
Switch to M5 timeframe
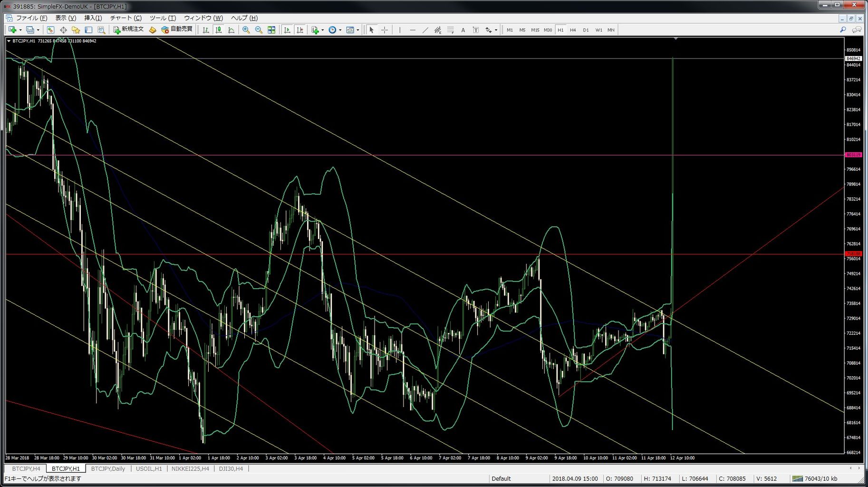[522, 30]
